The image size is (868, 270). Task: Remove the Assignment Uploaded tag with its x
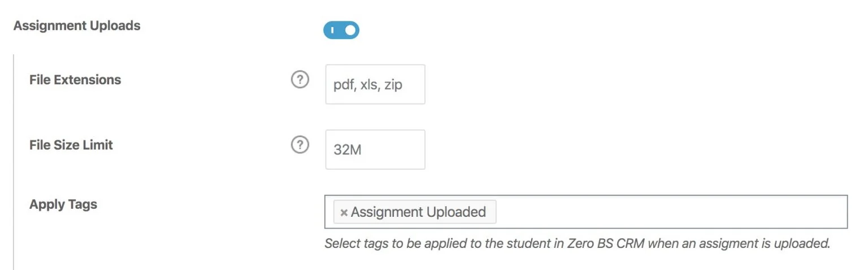click(x=344, y=213)
